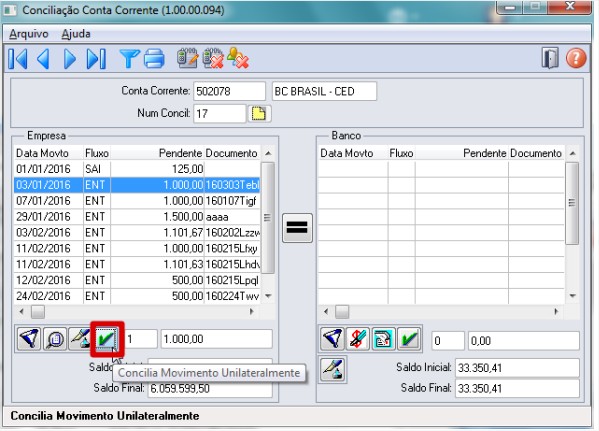Click Banco Documento column header
This screenshot has height=431, width=599.
(536, 153)
